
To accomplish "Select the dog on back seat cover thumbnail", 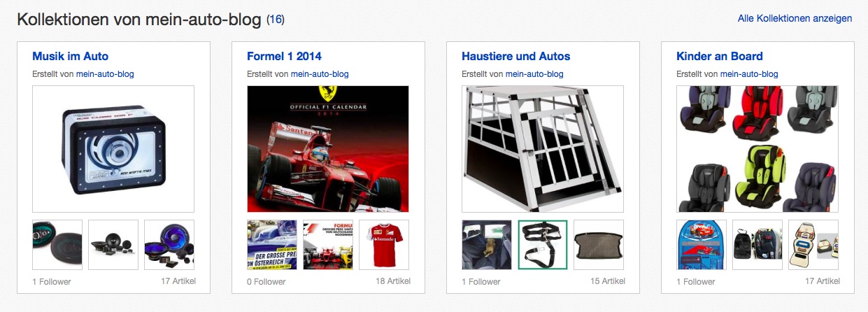I will coord(487,245).
